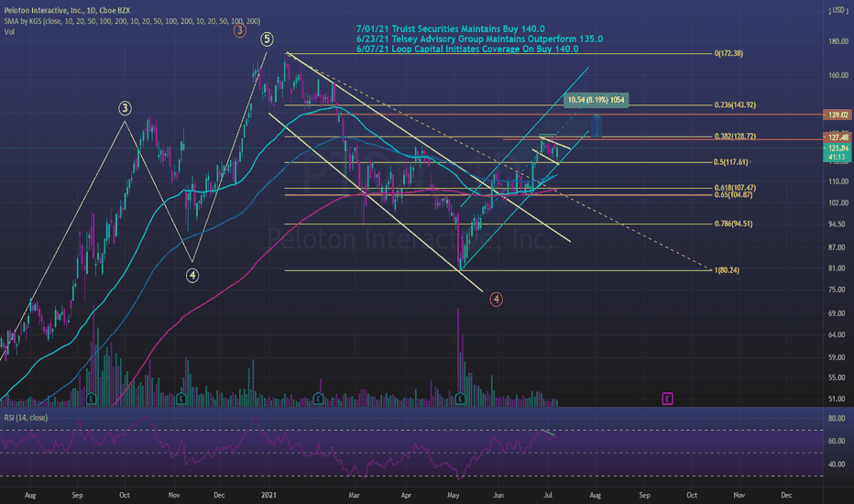Click the Fibonacci 0.65(104.87) level label
The width and height of the screenshot is (854, 504).
(733, 195)
